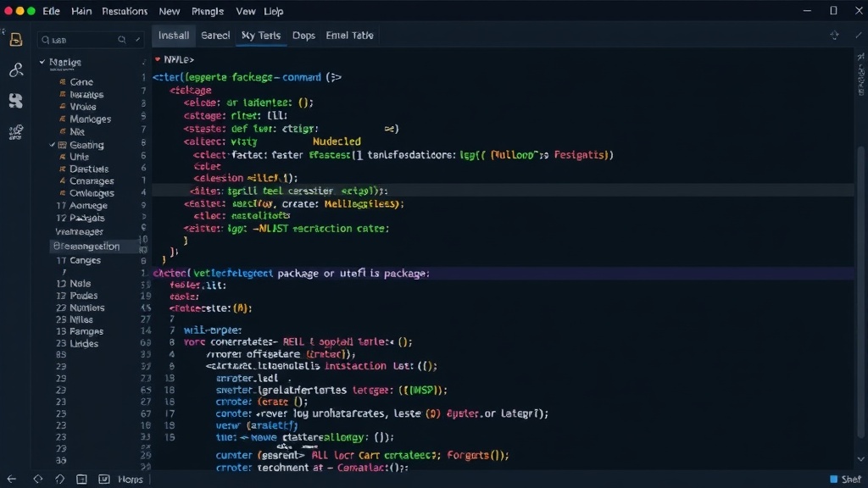The width and height of the screenshot is (868, 488).
Task: Click the back arrow in the status bar
Action: (x=12, y=480)
